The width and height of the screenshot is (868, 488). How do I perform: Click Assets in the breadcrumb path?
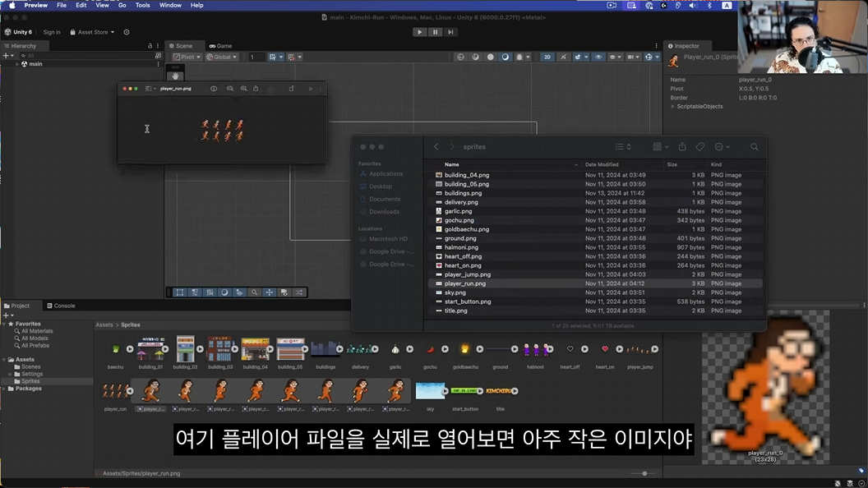[x=104, y=325]
